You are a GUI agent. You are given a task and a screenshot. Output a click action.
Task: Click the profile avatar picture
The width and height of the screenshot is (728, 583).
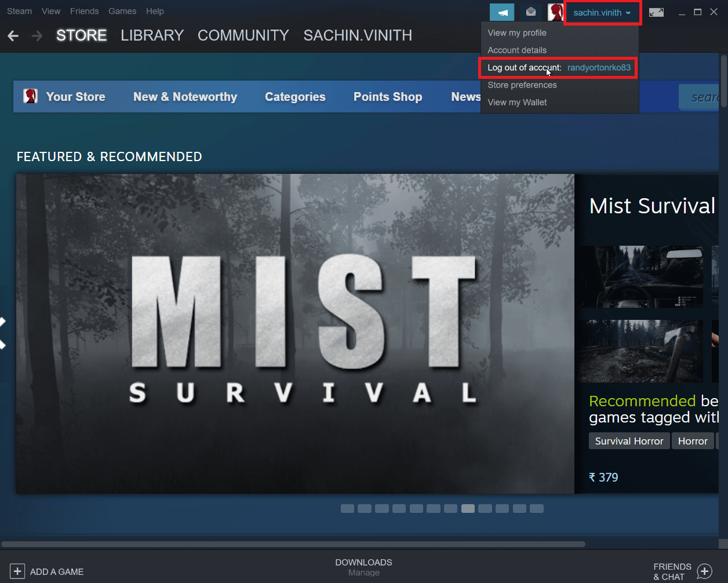555,11
